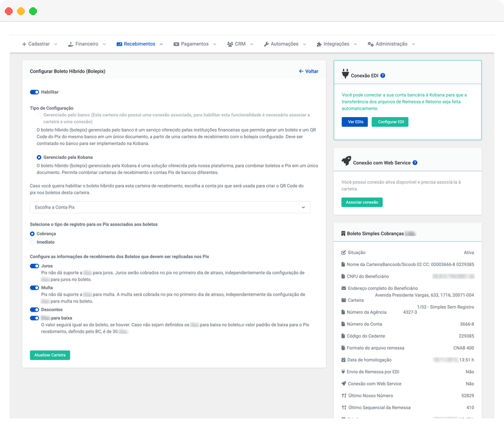Expand the Recebimentos menu chevron
504x428 pixels.
[160, 44]
